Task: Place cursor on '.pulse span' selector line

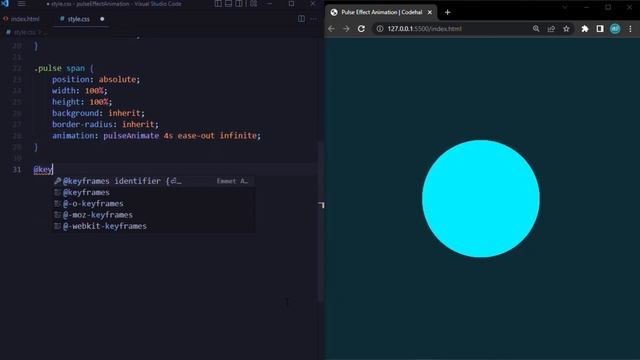Action: [64, 68]
